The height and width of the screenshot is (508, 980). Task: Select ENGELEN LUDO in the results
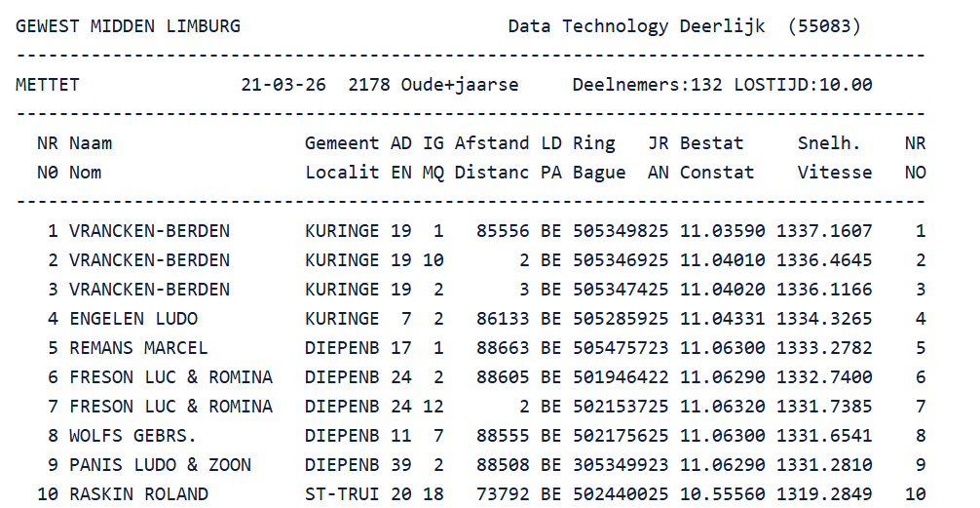click(x=133, y=319)
